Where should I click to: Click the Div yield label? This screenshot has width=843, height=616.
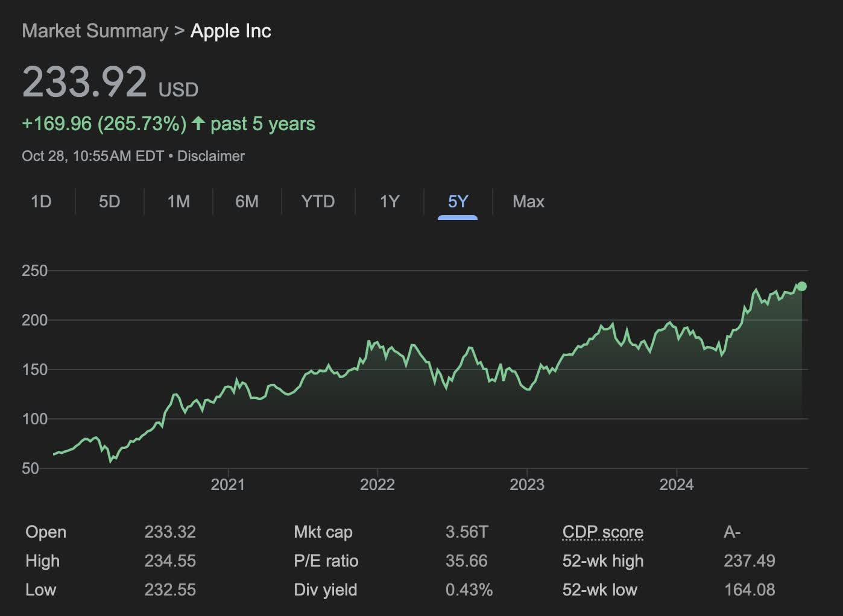326,590
